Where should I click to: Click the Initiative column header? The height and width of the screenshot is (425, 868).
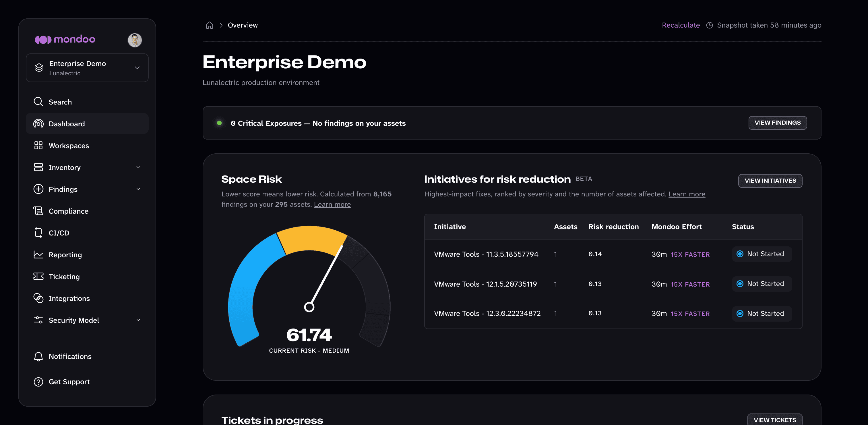pyautogui.click(x=449, y=227)
